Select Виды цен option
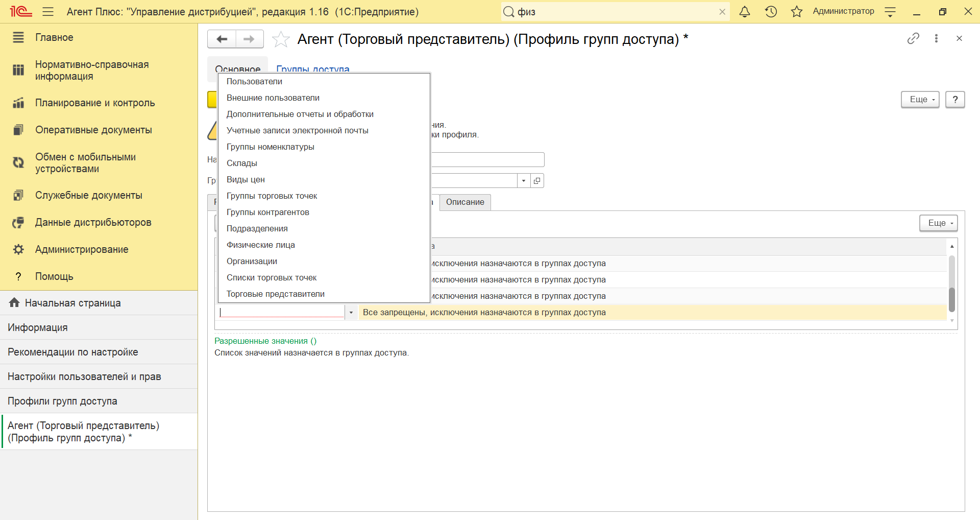This screenshot has height=520, width=980. (324, 180)
